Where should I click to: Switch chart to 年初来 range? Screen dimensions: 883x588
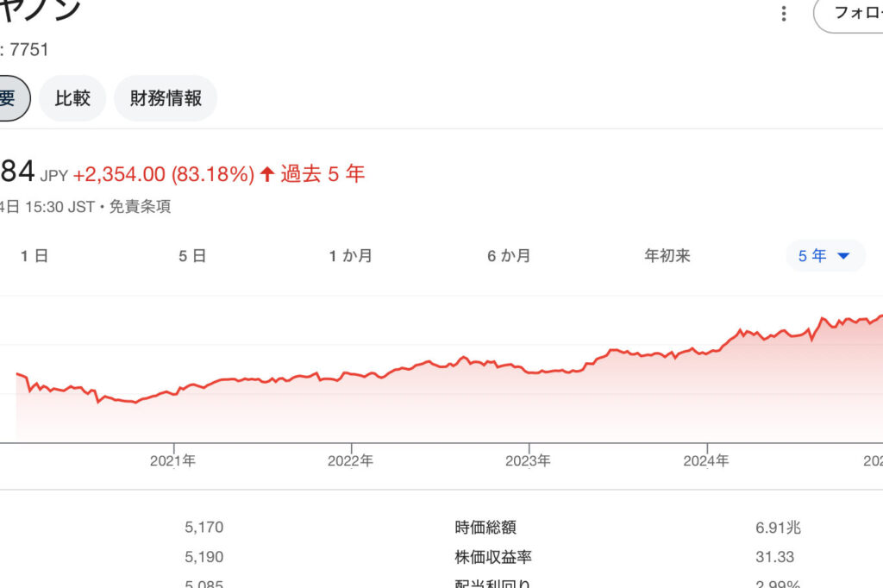667,256
